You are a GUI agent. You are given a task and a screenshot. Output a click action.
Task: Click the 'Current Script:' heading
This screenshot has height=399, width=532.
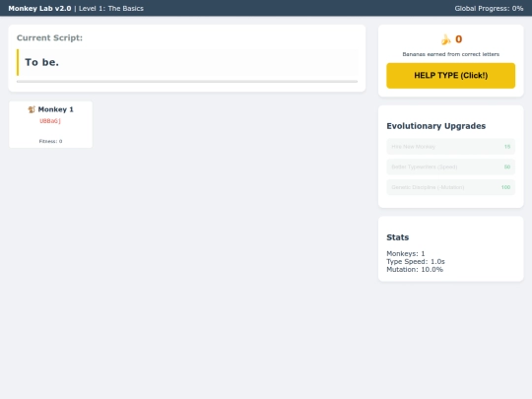tap(49, 37)
